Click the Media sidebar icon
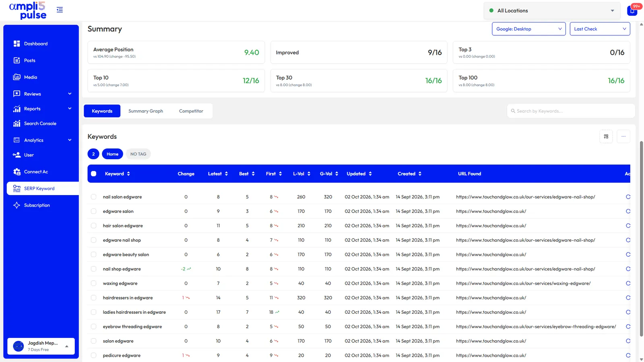 pyautogui.click(x=17, y=77)
